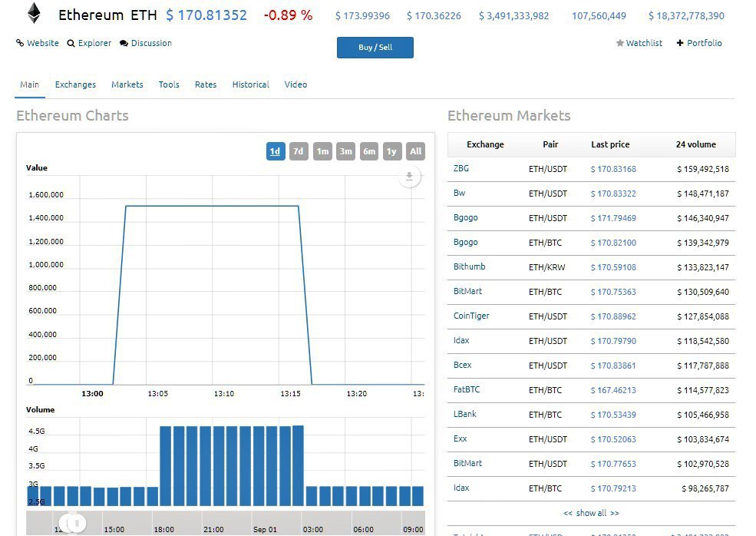This screenshot has width=756, height=536.
Task: Click the Buy / Sell button
Action: (375, 48)
